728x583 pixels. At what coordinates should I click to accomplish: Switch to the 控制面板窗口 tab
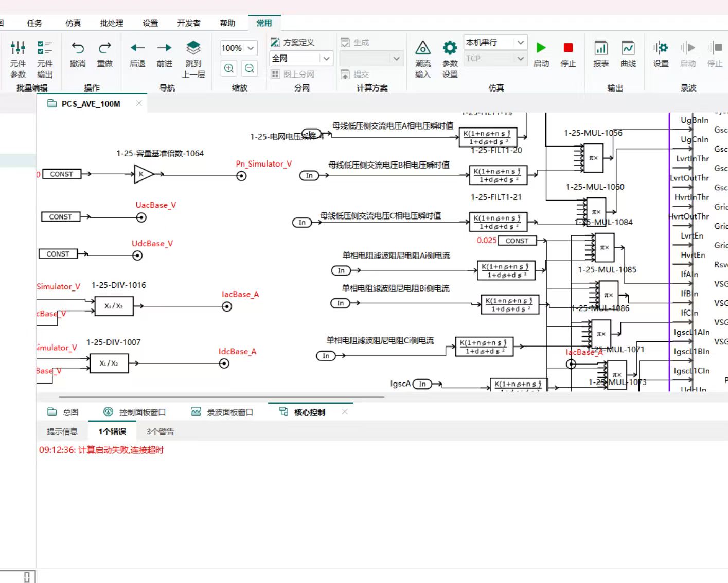[x=135, y=412]
